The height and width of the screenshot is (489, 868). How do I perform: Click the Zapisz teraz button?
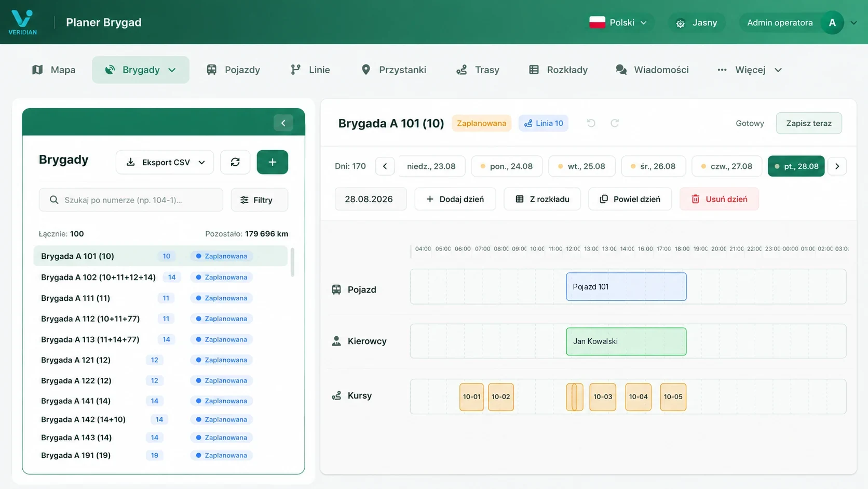[x=809, y=123]
